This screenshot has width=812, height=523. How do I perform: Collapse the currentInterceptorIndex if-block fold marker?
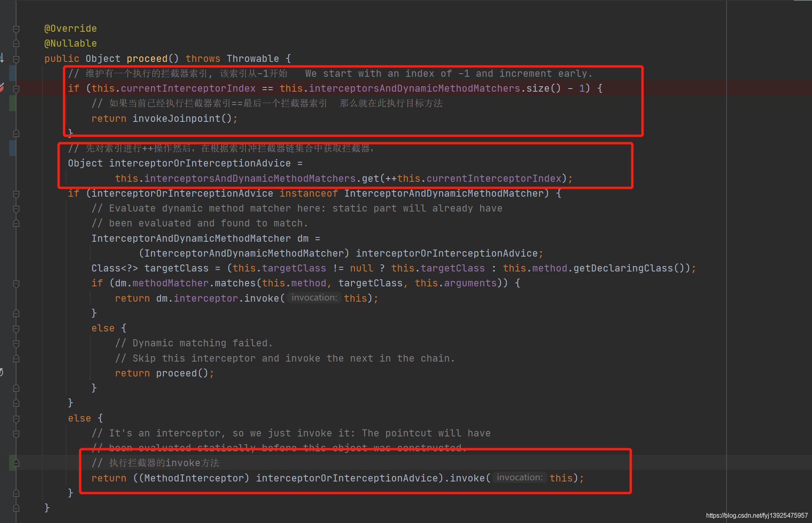(16, 89)
